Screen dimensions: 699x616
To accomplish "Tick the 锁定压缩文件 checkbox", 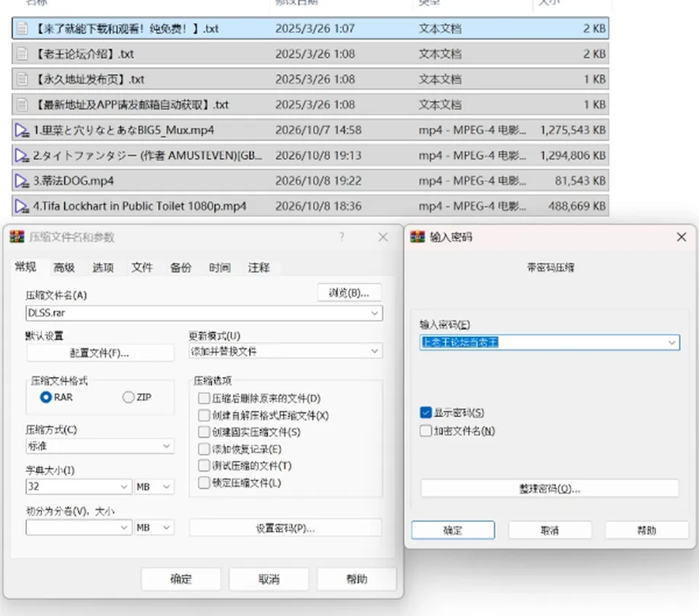I will tap(204, 483).
